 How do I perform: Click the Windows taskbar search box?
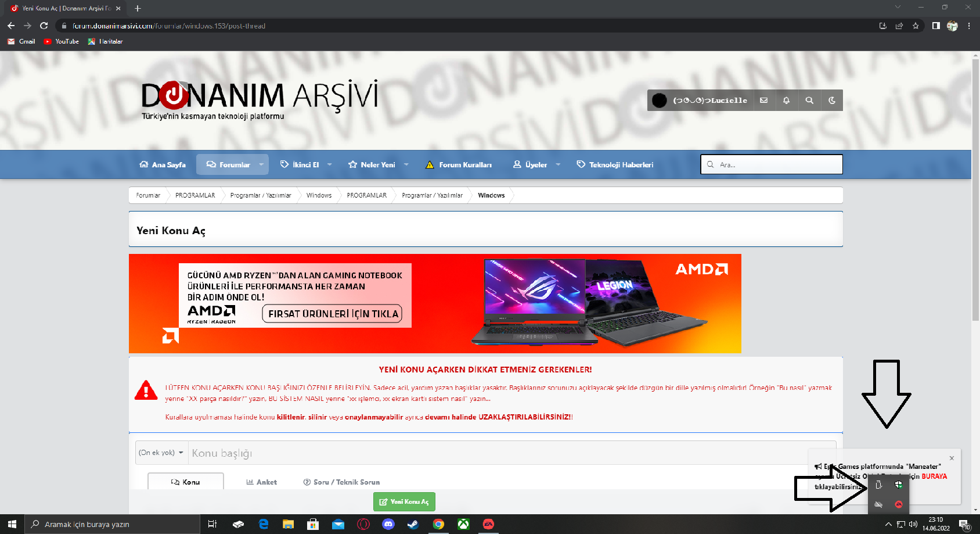click(x=113, y=524)
